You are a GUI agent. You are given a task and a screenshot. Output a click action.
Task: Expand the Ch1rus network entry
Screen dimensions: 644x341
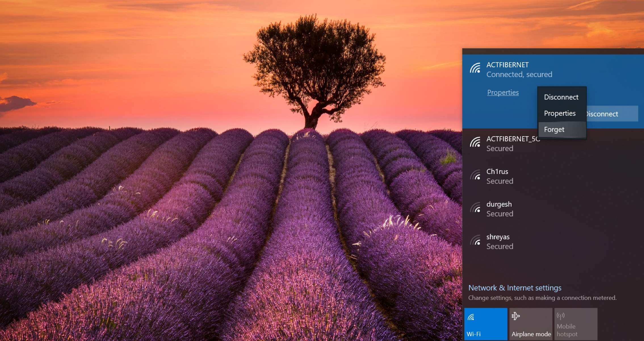[x=539, y=176]
